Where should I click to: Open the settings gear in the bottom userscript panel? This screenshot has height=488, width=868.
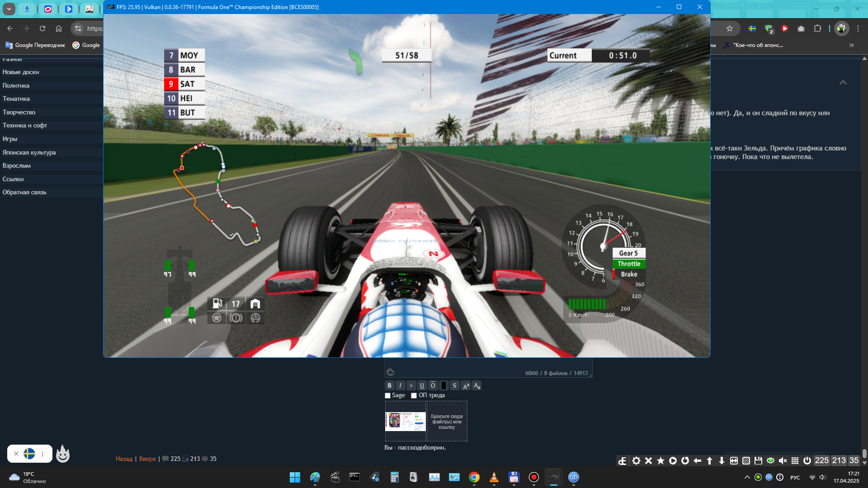(636, 460)
